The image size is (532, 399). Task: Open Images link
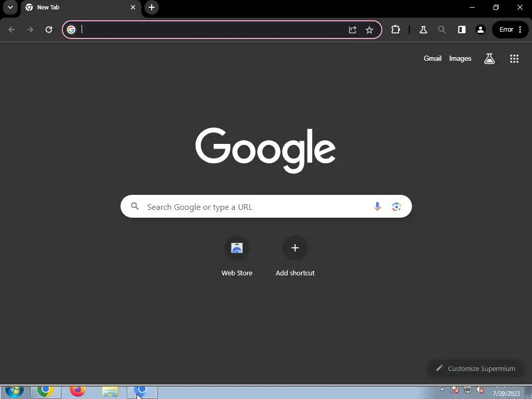tap(460, 58)
